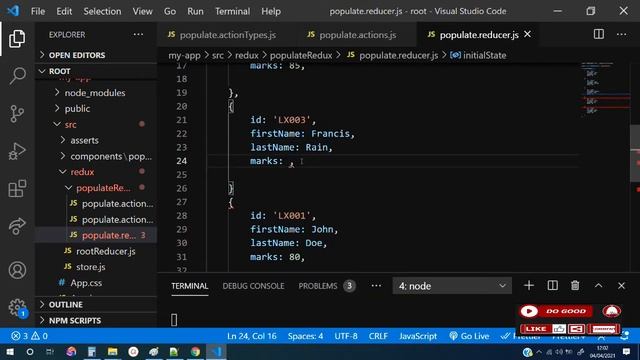
Task: Open Chrome from the taskbar
Action: 195,351
